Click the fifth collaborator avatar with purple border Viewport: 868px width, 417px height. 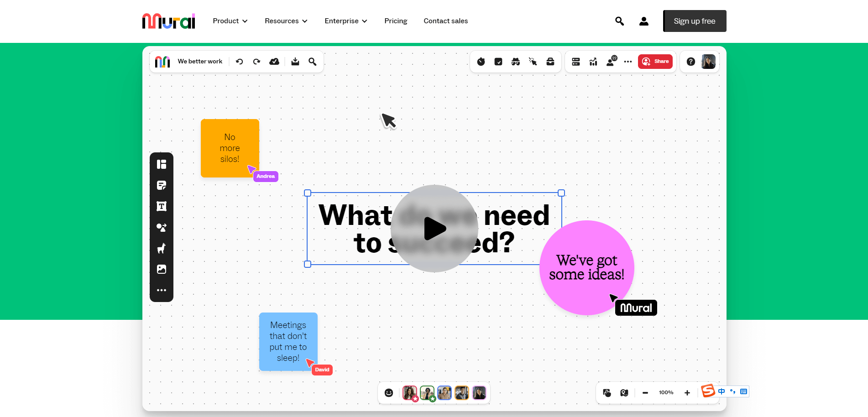479,393
